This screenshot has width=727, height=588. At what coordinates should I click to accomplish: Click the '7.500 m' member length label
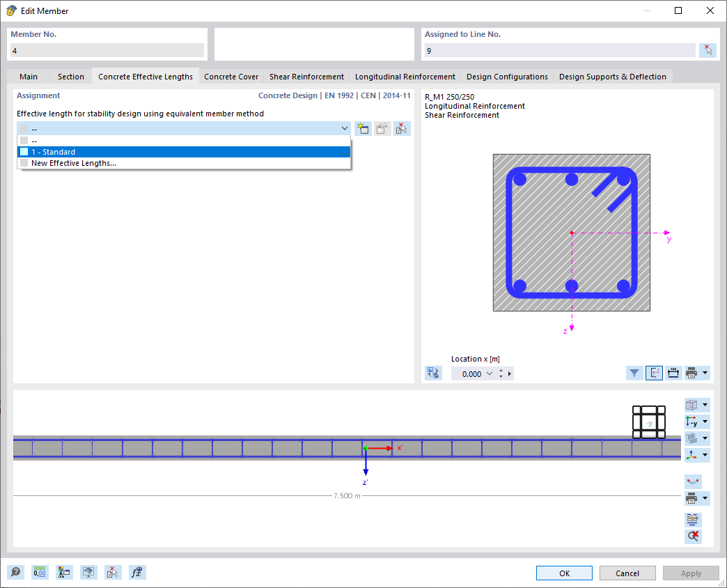[347, 496]
